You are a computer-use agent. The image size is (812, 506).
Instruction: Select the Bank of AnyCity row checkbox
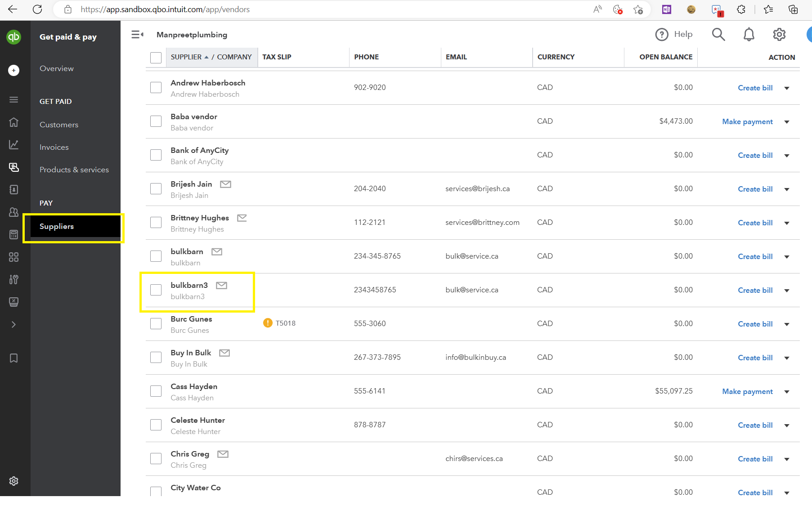(156, 155)
